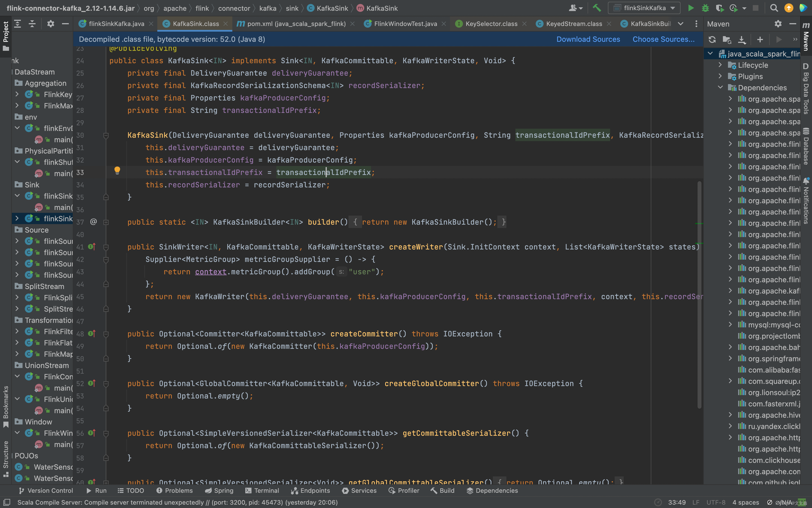The image size is (812, 508).
Task: Switch to KeyedStream.class tab
Action: pos(574,24)
